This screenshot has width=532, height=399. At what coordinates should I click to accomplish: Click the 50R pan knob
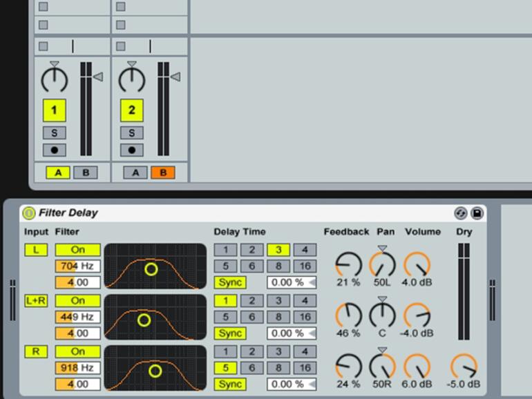(x=382, y=367)
